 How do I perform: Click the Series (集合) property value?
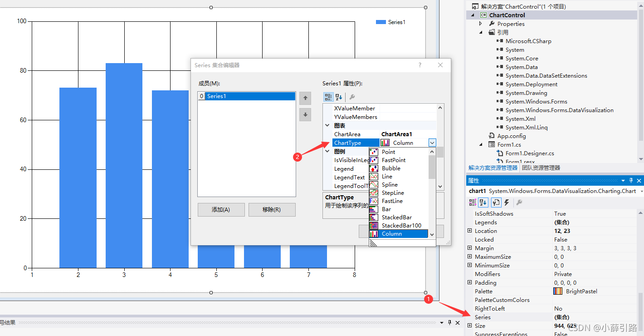[562, 317]
